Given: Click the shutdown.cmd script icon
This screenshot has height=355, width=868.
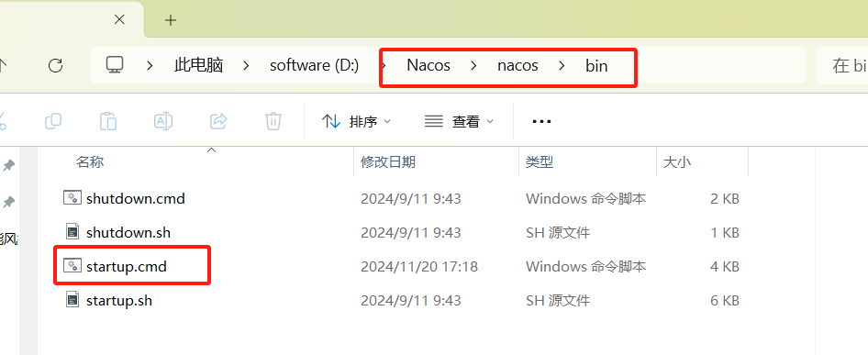Looking at the screenshot, I should [x=72, y=198].
